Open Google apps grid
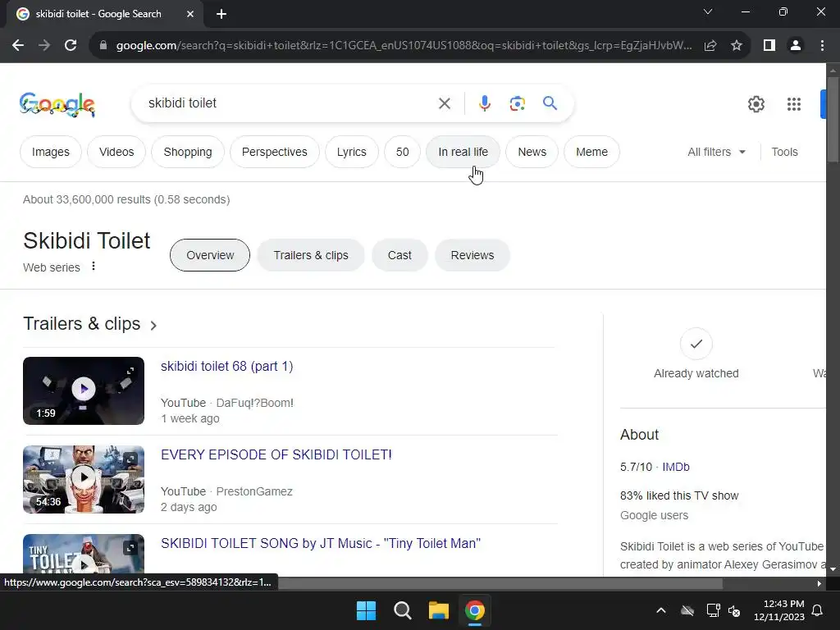The width and height of the screenshot is (840, 630). click(794, 104)
